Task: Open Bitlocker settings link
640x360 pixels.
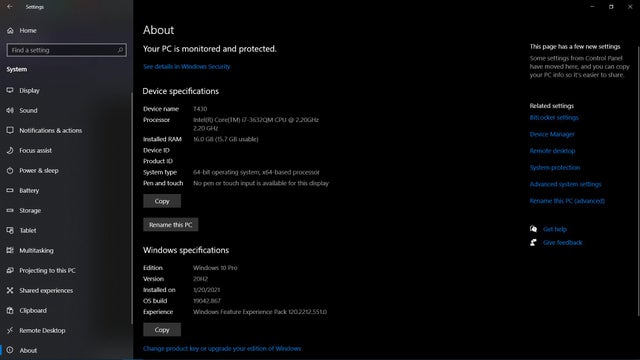Action: pyautogui.click(x=554, y=118)
